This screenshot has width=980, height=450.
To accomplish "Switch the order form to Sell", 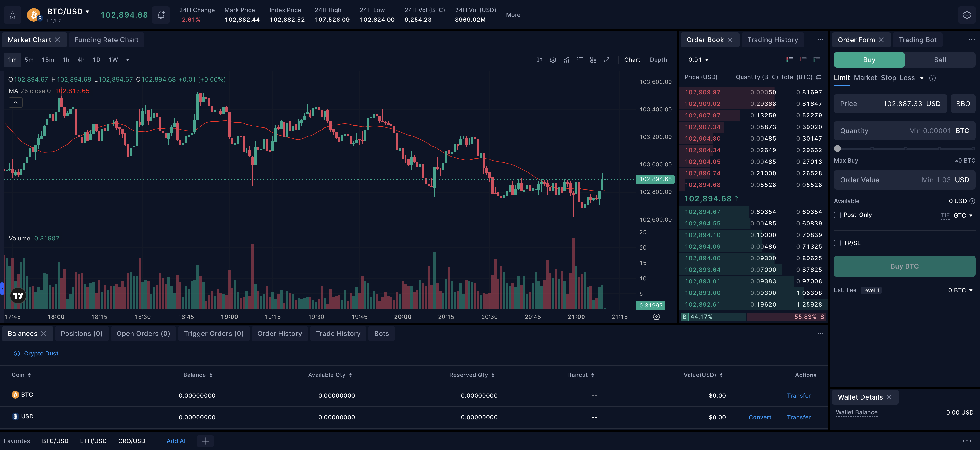I will tap(940, 60).
